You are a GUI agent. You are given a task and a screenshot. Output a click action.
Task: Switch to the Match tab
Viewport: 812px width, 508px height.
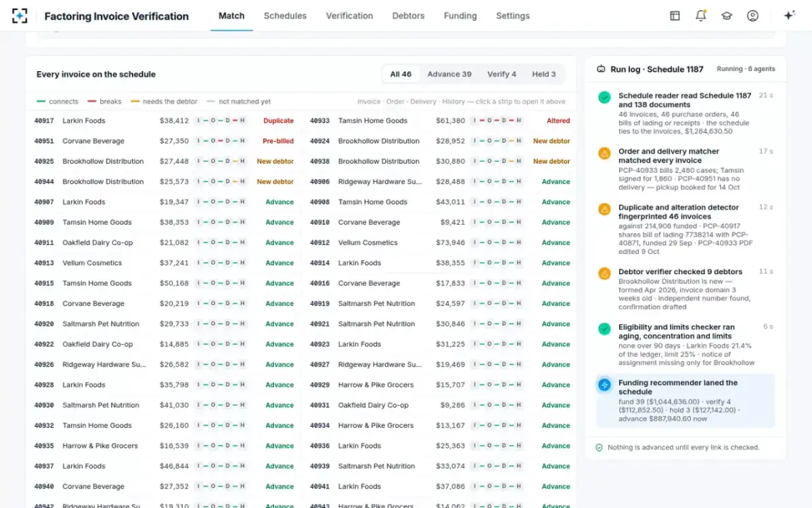point(231,16)
